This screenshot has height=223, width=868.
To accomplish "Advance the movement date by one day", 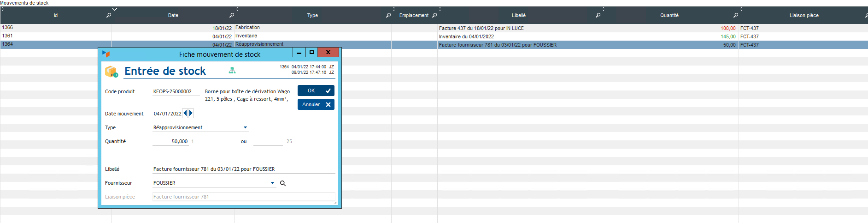I will click(191, 113).
